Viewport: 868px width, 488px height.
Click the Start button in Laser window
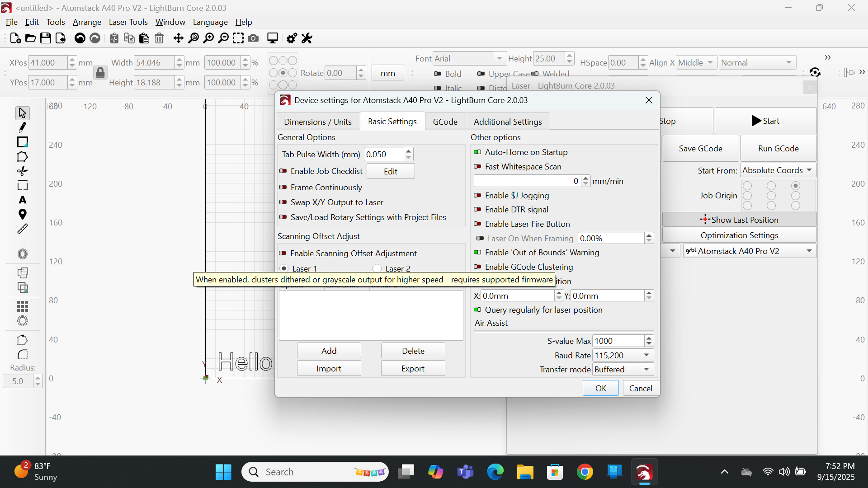(765, 121)
